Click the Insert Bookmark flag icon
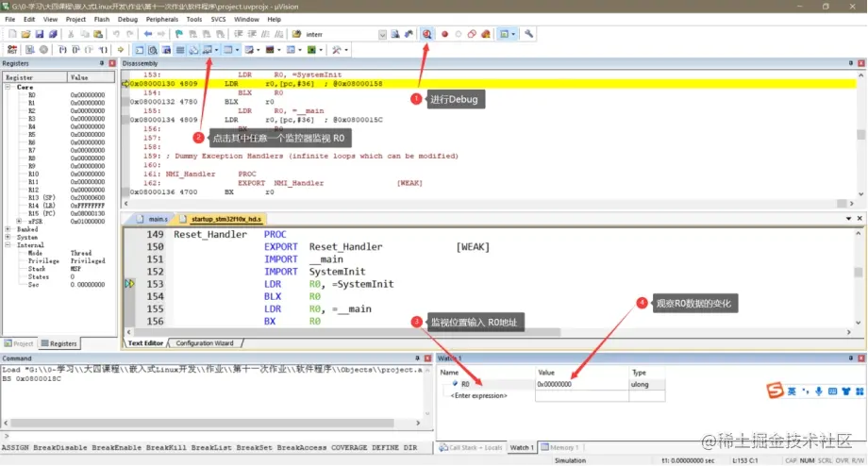The image size is (868, 466). click(179, 34)
